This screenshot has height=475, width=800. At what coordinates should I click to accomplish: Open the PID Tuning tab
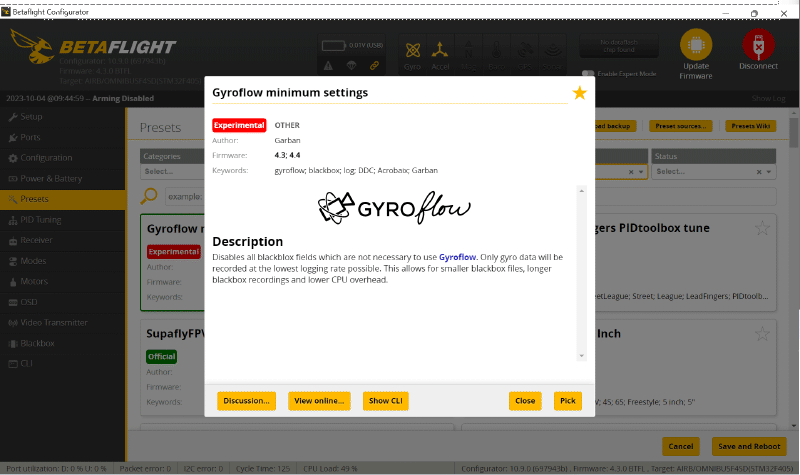40,219
